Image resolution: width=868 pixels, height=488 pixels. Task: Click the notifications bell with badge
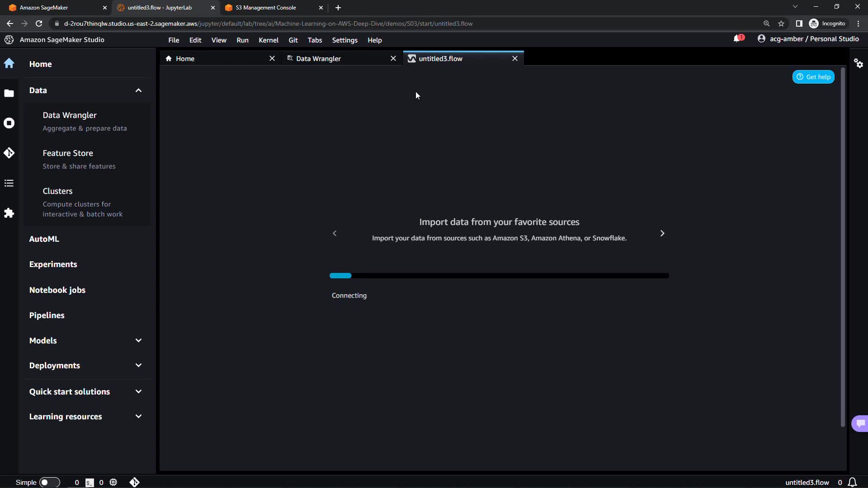(738, 39)
